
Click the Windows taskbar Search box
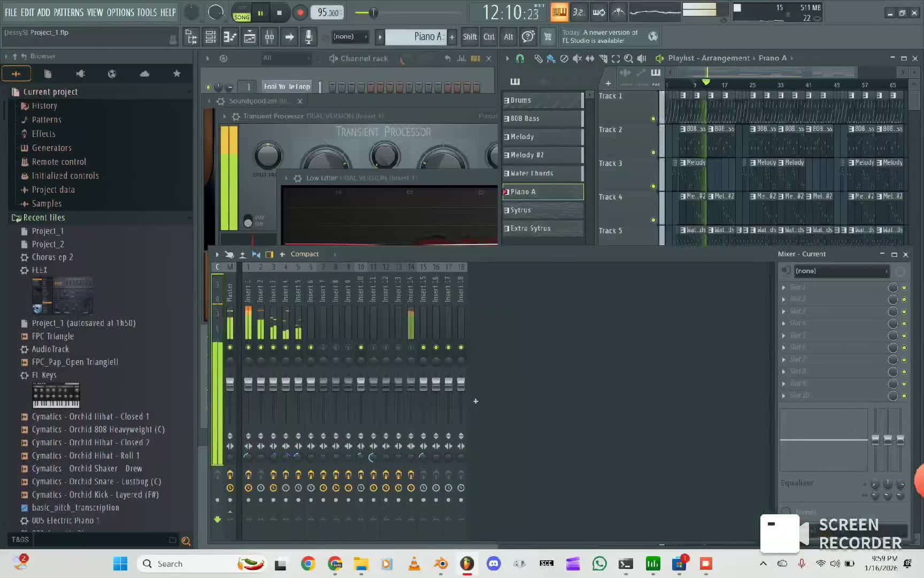click(x=201, y=564)
